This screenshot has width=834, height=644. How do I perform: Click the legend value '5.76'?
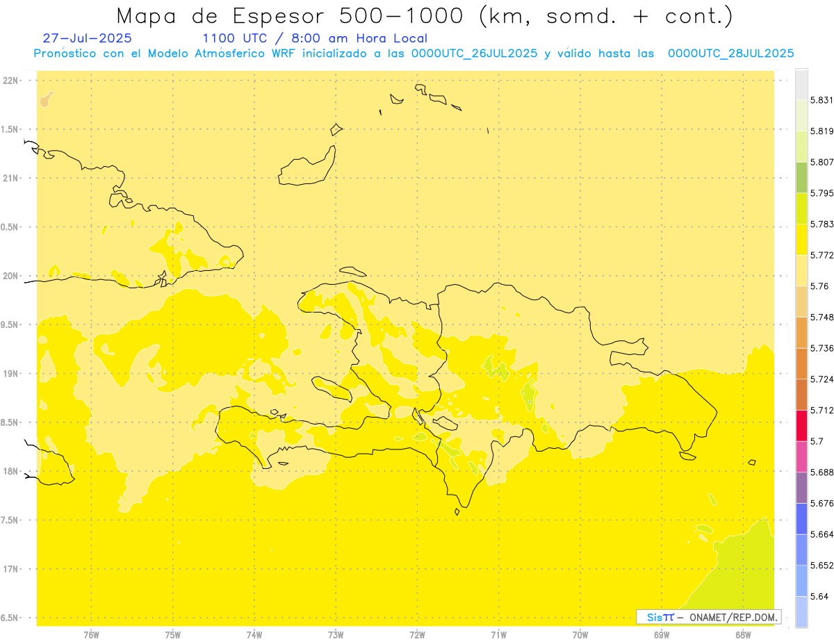819,286
